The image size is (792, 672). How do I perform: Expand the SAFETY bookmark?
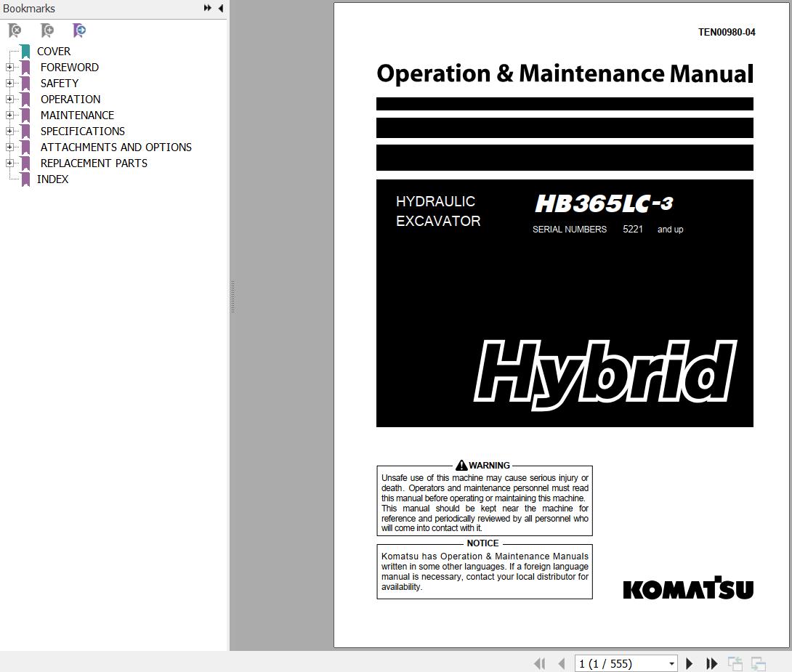tap(9, 83)
